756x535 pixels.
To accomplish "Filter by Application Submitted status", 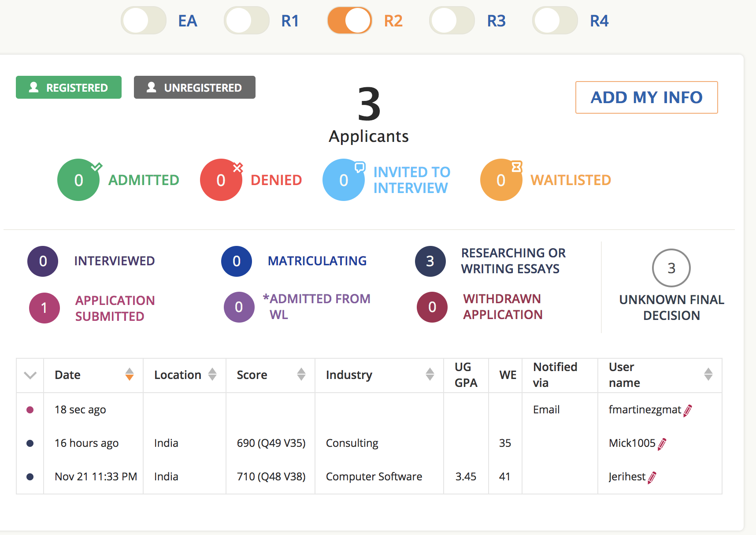I will click(x=44, y=308).
